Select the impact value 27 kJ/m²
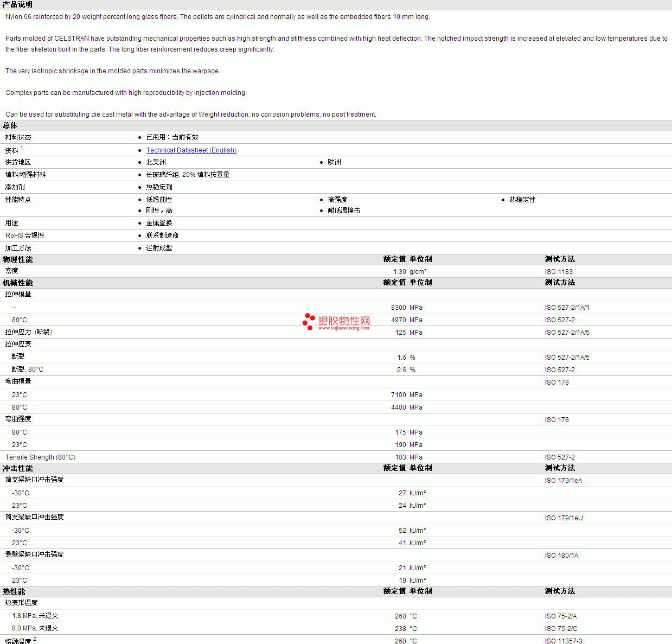The width and height of the screenshot is (672, 644). coord(412,493)
